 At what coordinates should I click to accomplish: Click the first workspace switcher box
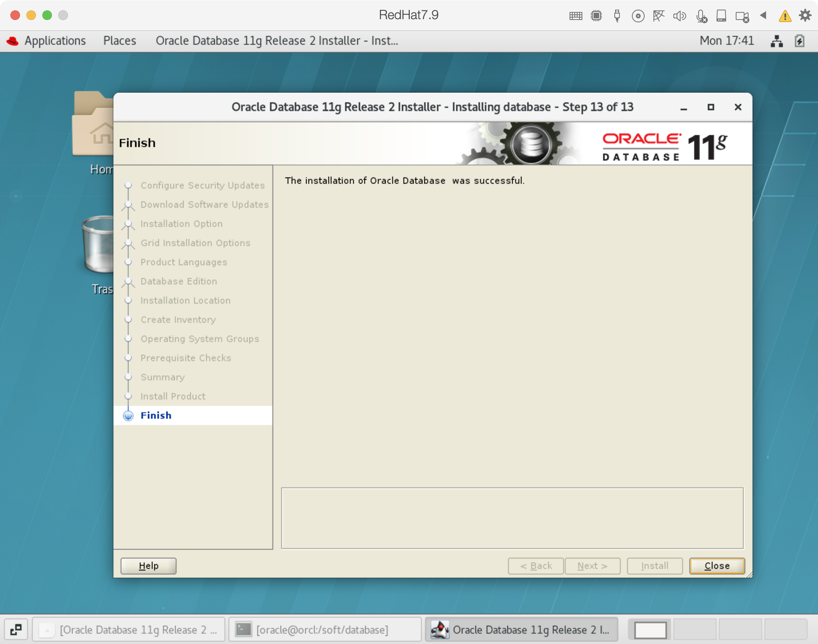(650, 630)
